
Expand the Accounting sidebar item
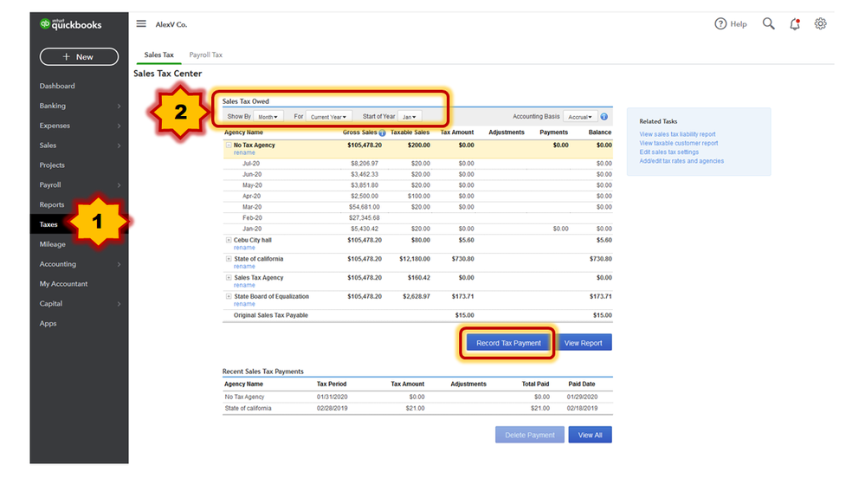point(79,264)
